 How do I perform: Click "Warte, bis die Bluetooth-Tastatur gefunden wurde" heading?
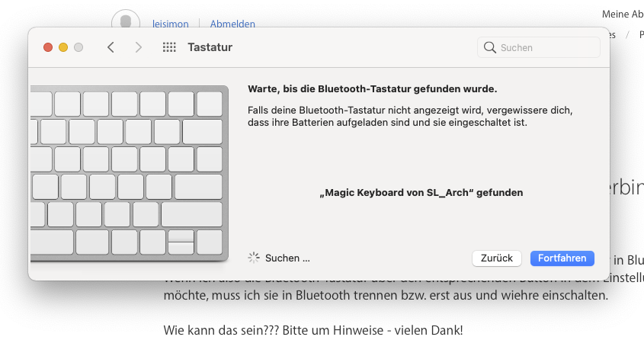[372, 89]
